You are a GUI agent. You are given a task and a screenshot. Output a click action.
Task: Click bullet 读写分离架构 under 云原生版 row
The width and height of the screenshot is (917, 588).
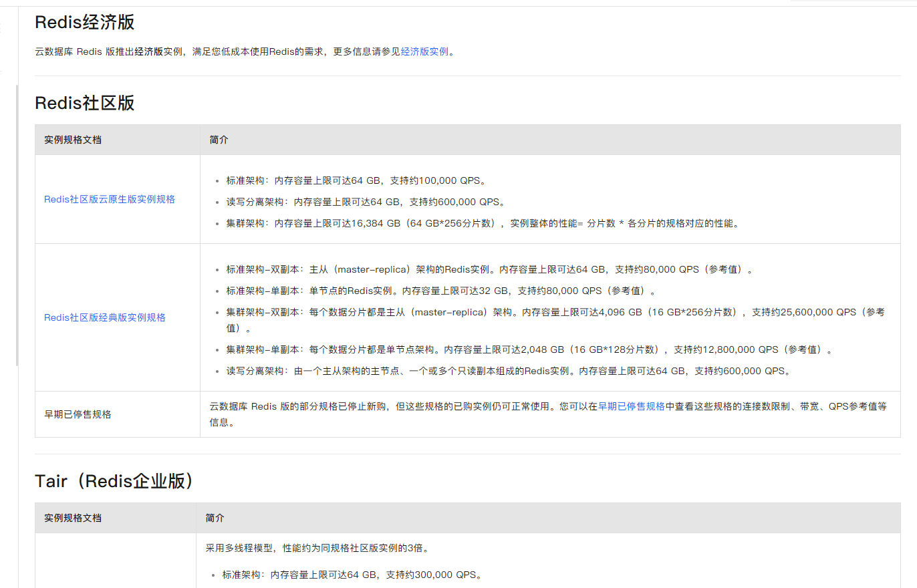coord(366,202)
